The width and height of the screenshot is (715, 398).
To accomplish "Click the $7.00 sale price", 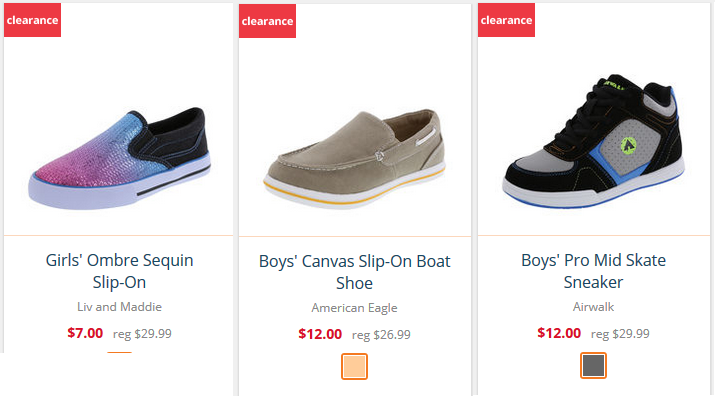I will coord(85,333).
